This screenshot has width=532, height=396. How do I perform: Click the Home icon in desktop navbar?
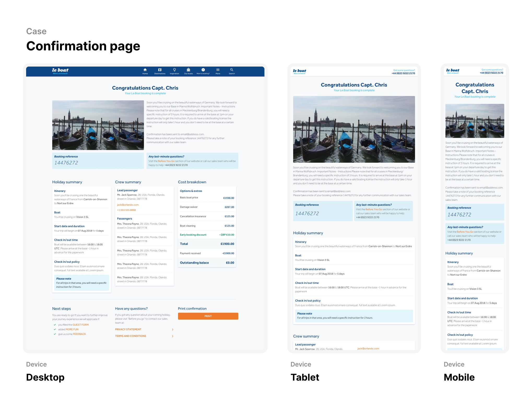coord(145,70)
